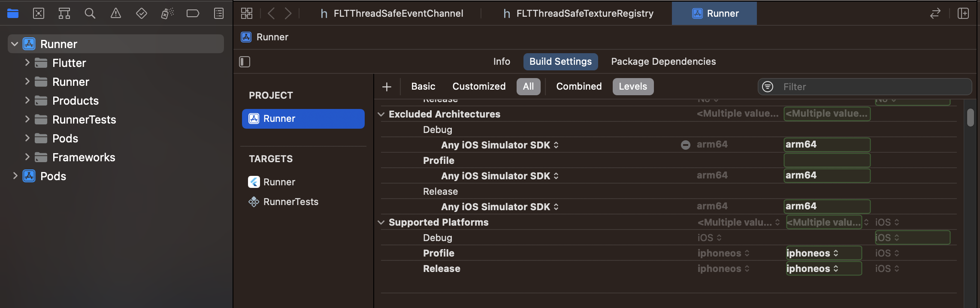Show All build settings
The height and width of the screenshot is (308, 980).
point(528,87)
